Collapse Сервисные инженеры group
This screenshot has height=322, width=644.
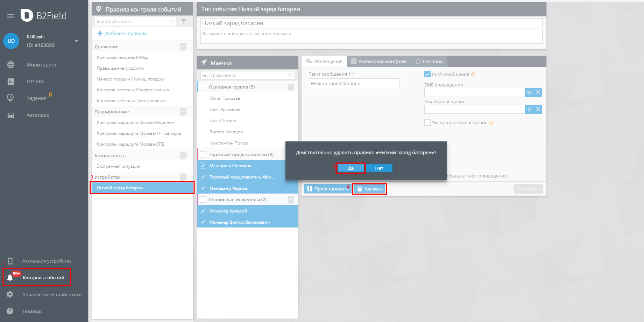(x=291, y=199)
